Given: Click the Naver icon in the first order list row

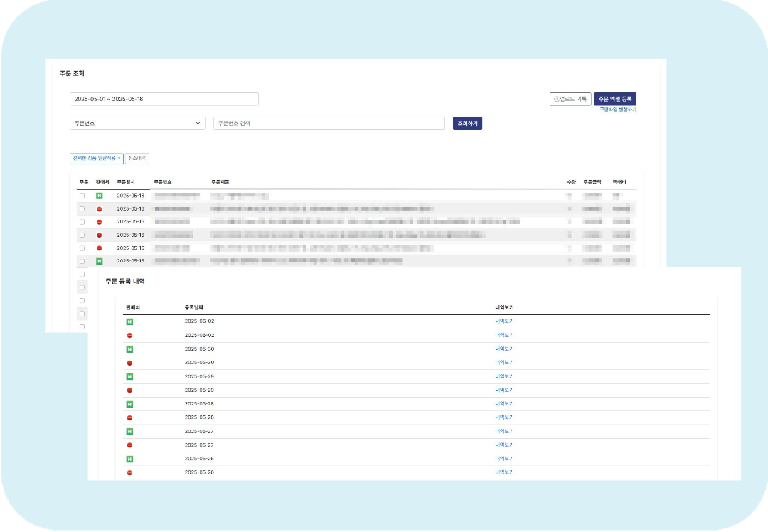Looking at the screenshot, I should point(100,196).
